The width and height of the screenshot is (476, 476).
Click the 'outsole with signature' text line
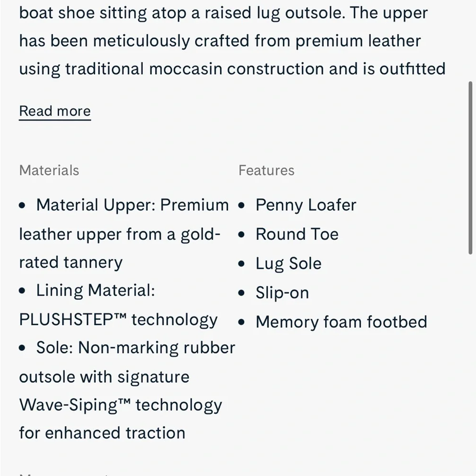[x=104, y=377]
